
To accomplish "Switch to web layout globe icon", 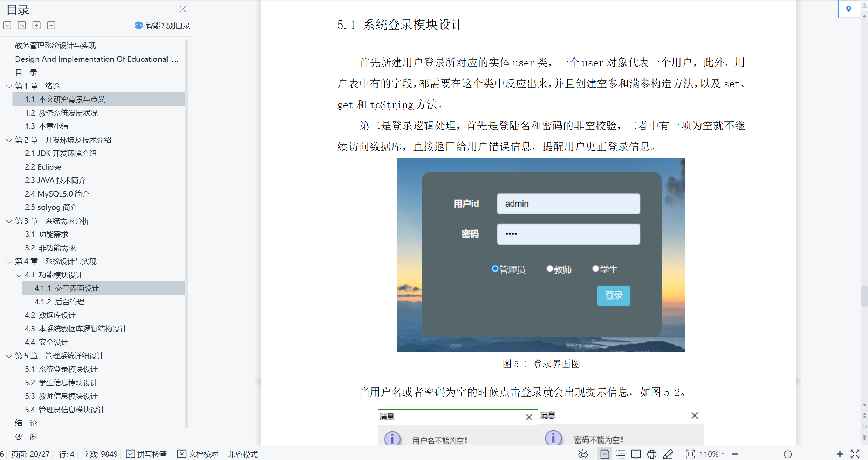I will coord(651,454).
